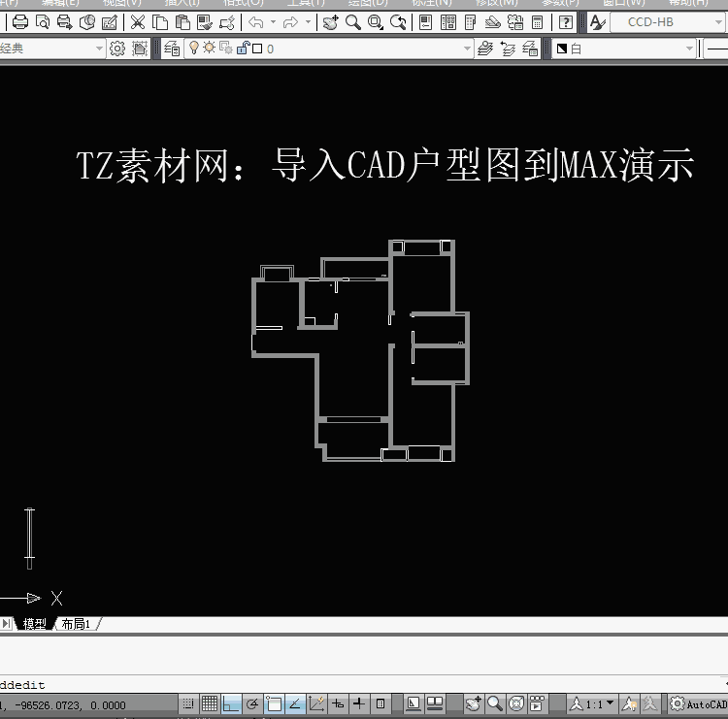Click the Paste clipboard icon

pyautogui.click(x=182, y=21)
